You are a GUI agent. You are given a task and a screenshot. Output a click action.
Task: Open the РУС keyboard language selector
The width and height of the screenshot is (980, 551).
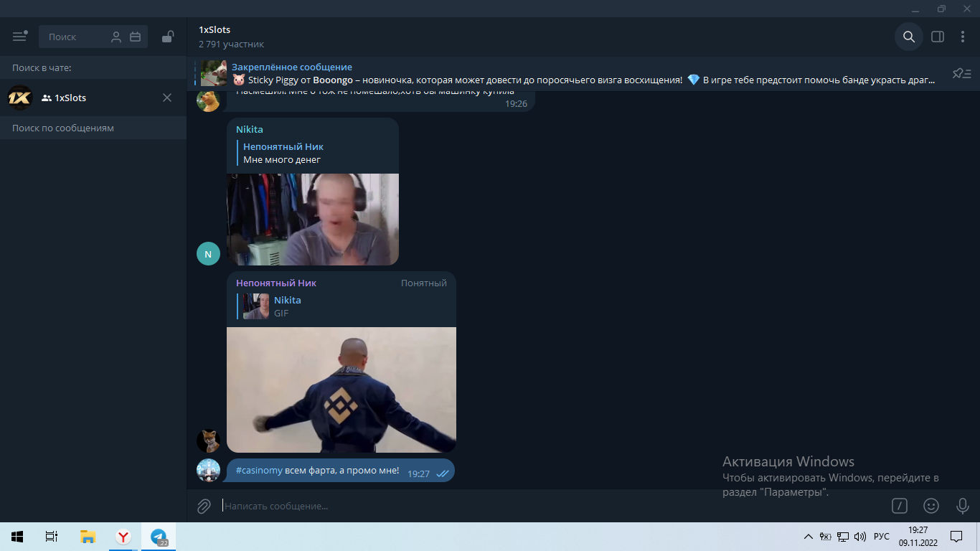pyautogui.click(x=882, y=536)
